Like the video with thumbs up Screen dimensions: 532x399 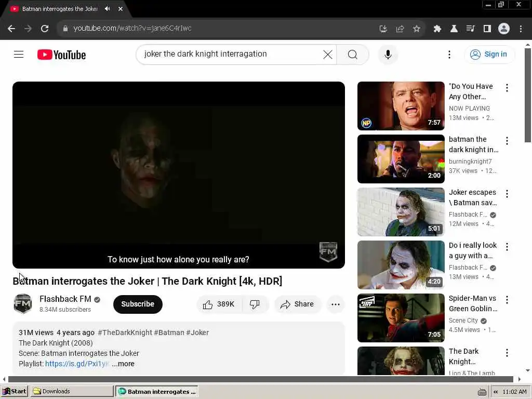(219, 304)
